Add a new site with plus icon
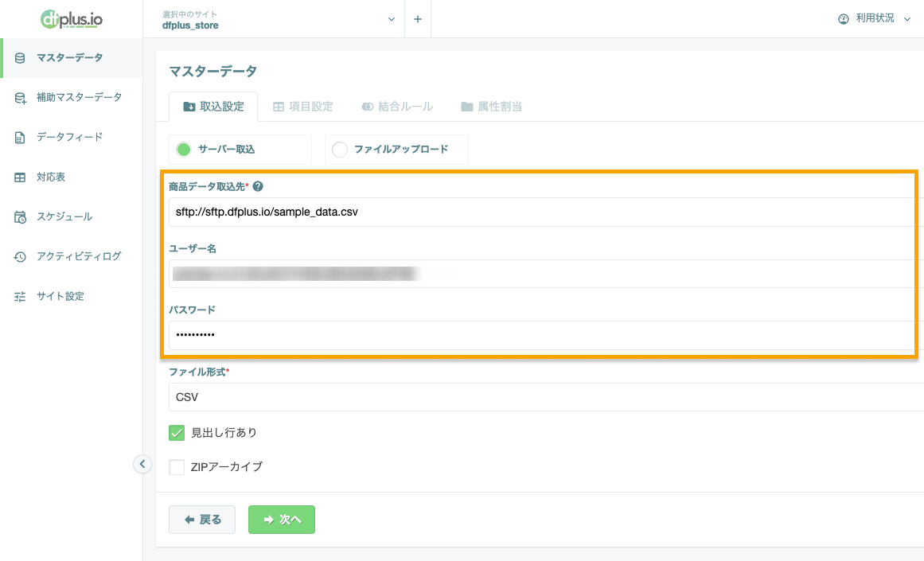This screenshot has height=561, width=924. coord(418,19)
